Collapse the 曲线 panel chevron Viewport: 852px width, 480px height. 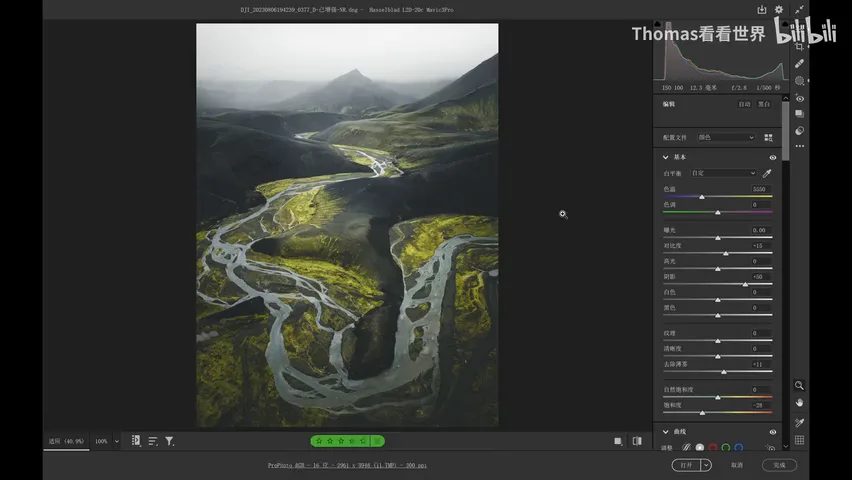[666, 432]
